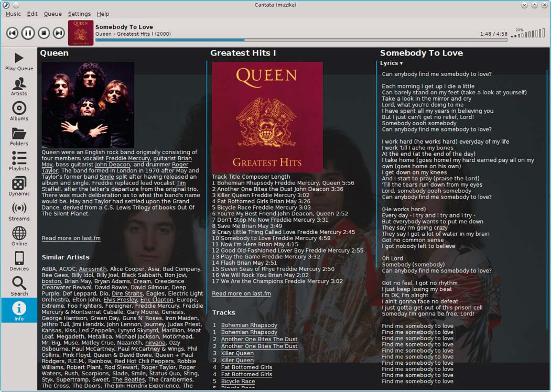This screenshot has width=551, height=392.
Task: Click the now-playing album cover in toolbar
Action: (x=81, y=33)
